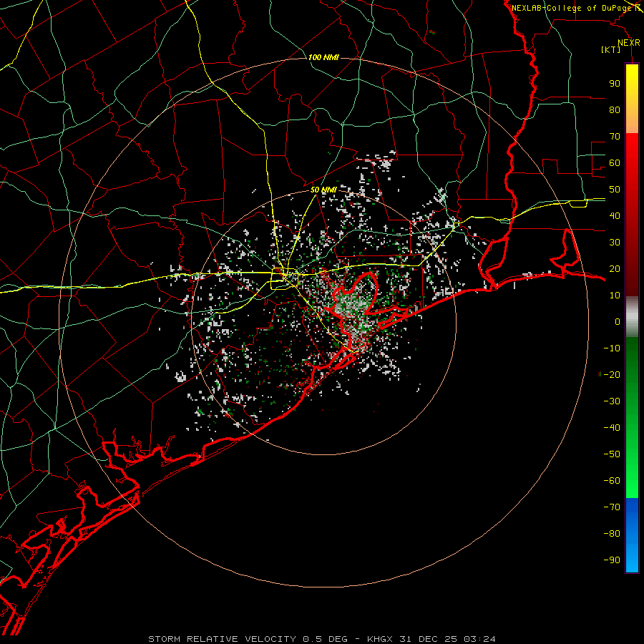Click the 30 value on velocity scale
The width and height of the screenshot is (644, 644).
[x=615, y=243]
